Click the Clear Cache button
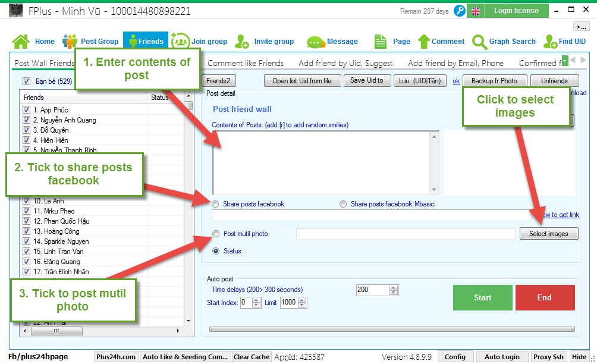 (252, 357)
